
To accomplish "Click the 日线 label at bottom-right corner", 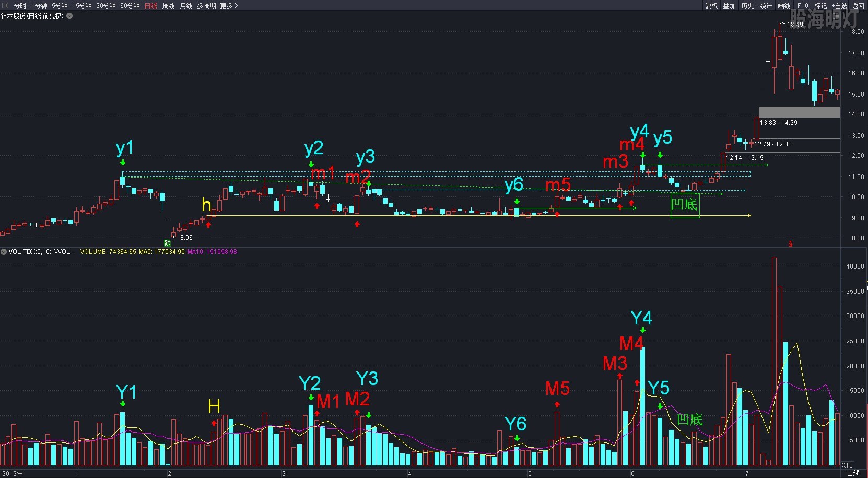I will [853, 473].
